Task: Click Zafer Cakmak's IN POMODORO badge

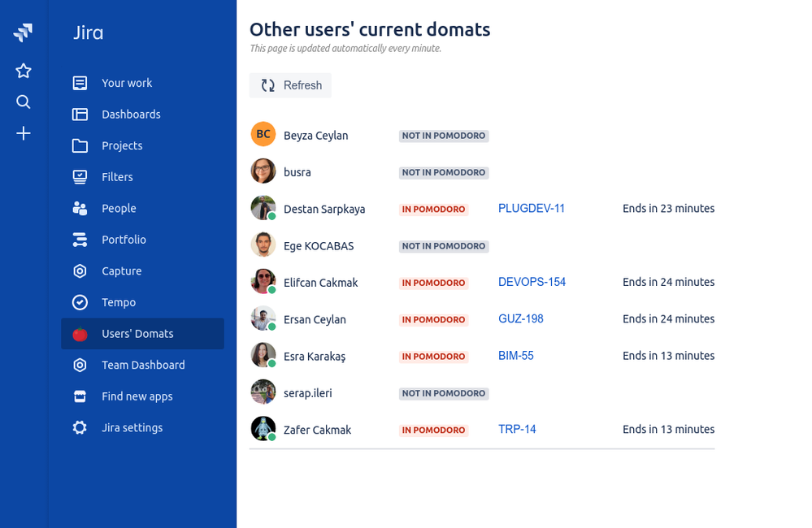Action: tap(433, 431)
